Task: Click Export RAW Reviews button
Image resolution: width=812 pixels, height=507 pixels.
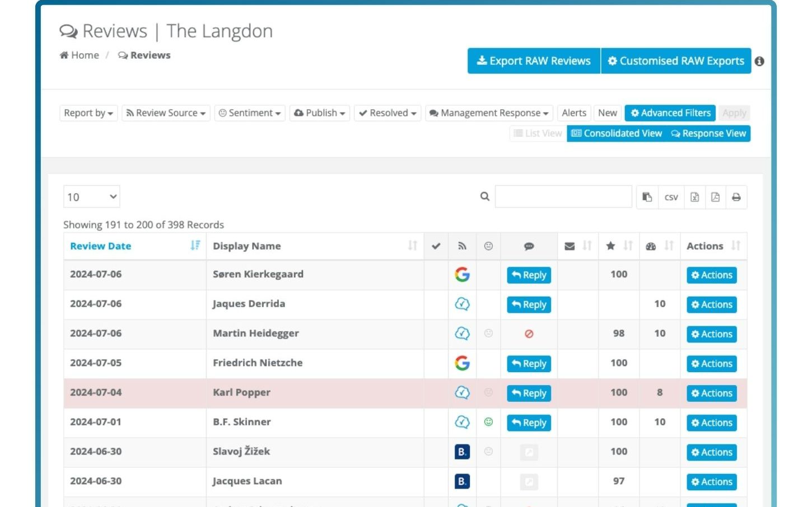Action: coord(534,61)
